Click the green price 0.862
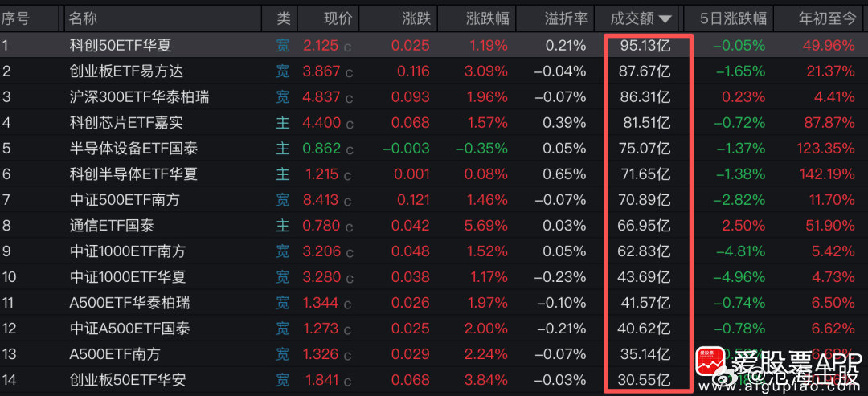Screen dimensions: 868x396 [322, 149]
